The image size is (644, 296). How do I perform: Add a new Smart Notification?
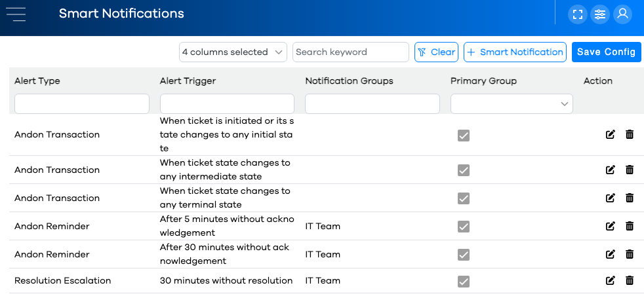coord(515,52)
